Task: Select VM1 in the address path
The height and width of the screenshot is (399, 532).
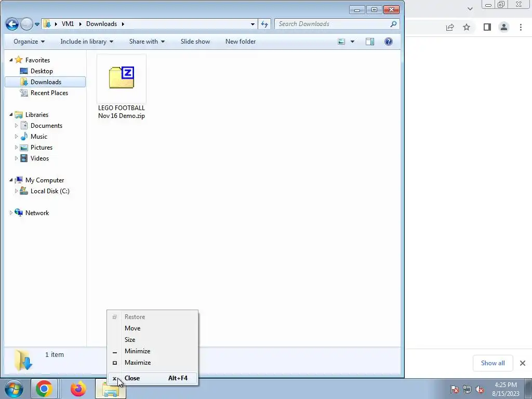Action: coord(68,24)
